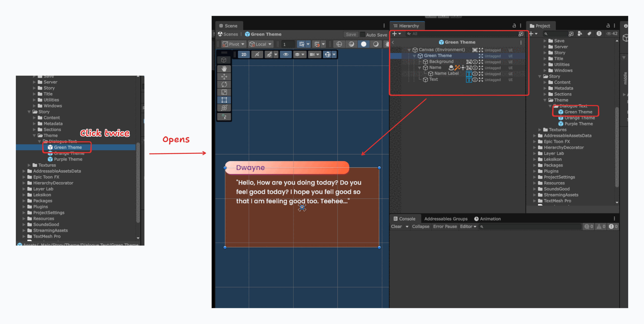Select the Move tool
Viewport: 644px width, 324px height.
coord(224,77)
